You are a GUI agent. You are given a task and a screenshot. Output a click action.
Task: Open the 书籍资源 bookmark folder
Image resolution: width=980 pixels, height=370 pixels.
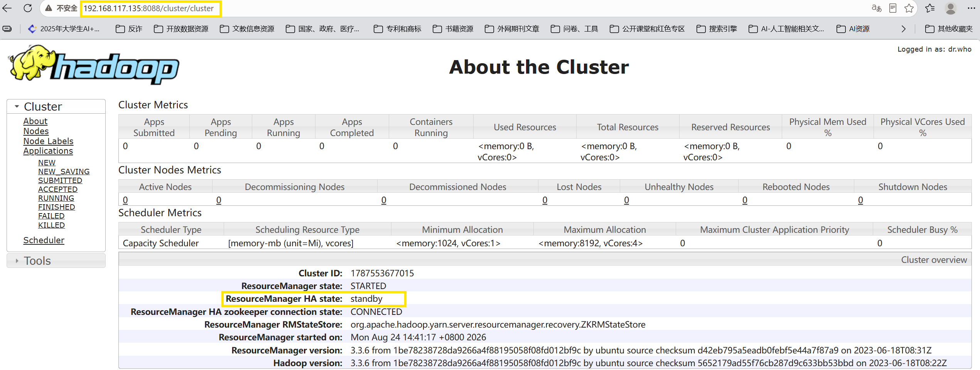(453, 29)
